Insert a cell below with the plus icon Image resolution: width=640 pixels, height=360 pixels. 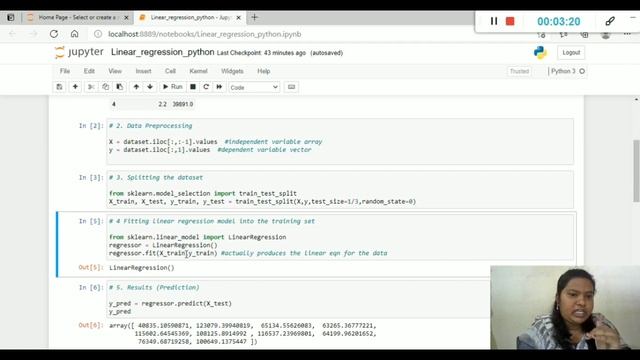[75, 87]
